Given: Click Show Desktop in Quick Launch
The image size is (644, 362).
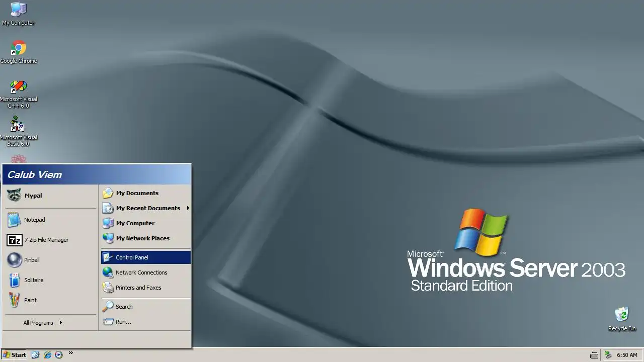Looking at the screenshot, I should pyautogui.click(x=35, y=355).
